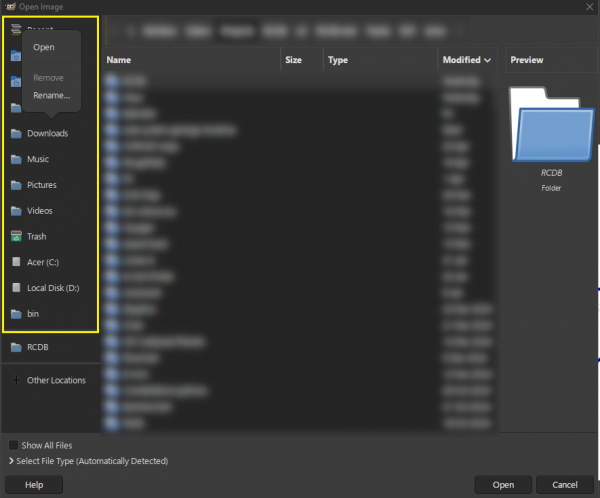Click the Open button at dialog bottom
600x498 pixels.
(x=503, y=485)
